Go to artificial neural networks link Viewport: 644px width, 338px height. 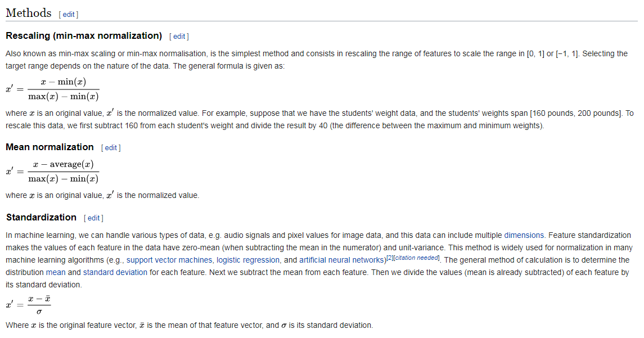point(342,260)
